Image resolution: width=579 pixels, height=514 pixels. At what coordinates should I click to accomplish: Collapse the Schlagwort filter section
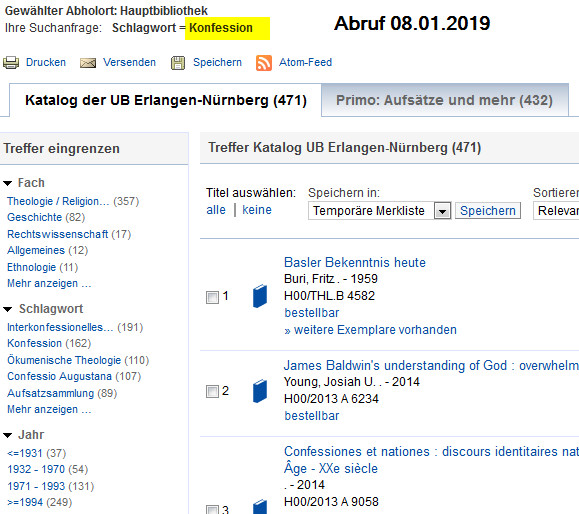(7, 309)
